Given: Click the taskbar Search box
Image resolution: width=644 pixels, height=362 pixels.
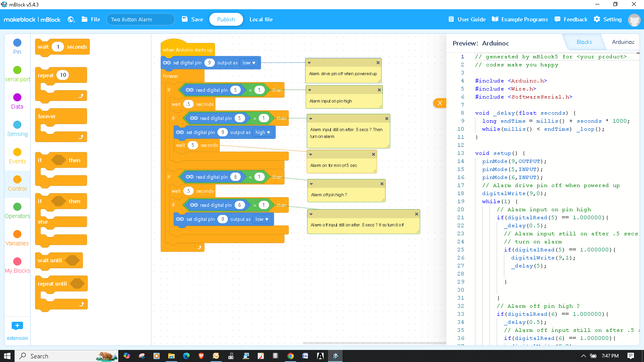Looking at the screenshot, I should (x=67, y=356).
